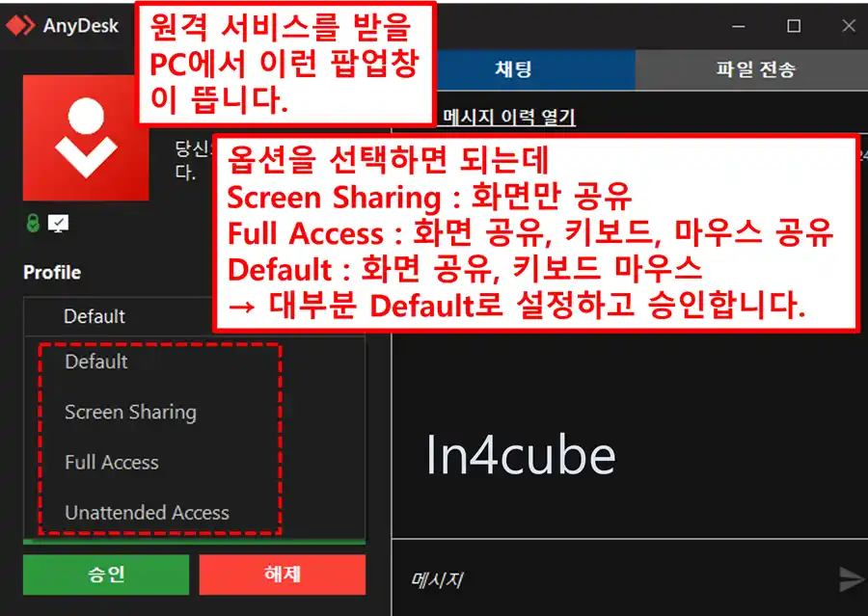Select the Unattended Access option

coord(145,513)
